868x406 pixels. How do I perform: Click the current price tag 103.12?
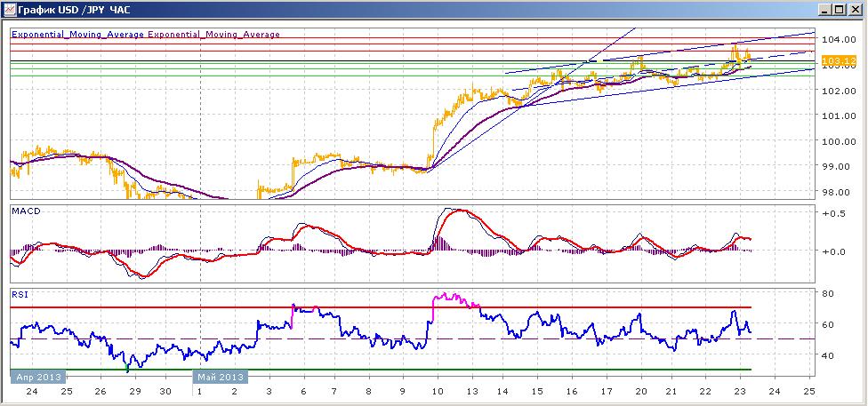(x=840, y=60)
